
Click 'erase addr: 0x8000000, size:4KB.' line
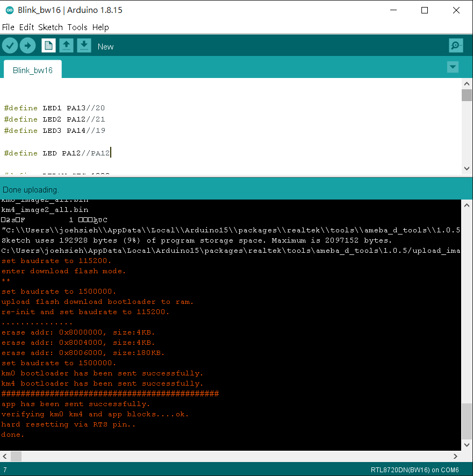pyautogui.click(x=78, y=332)
